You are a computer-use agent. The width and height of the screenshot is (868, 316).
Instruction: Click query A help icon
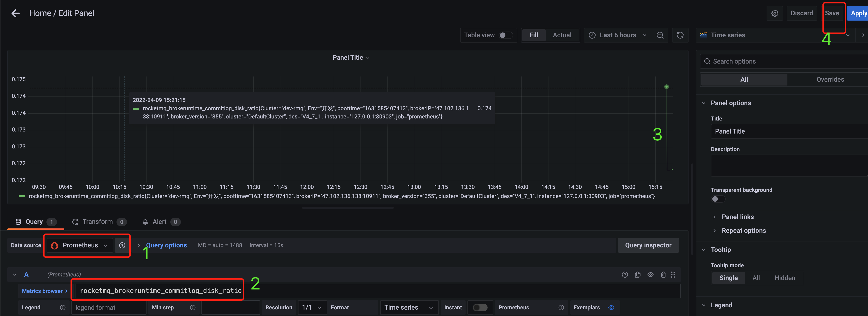pos(625,275)
